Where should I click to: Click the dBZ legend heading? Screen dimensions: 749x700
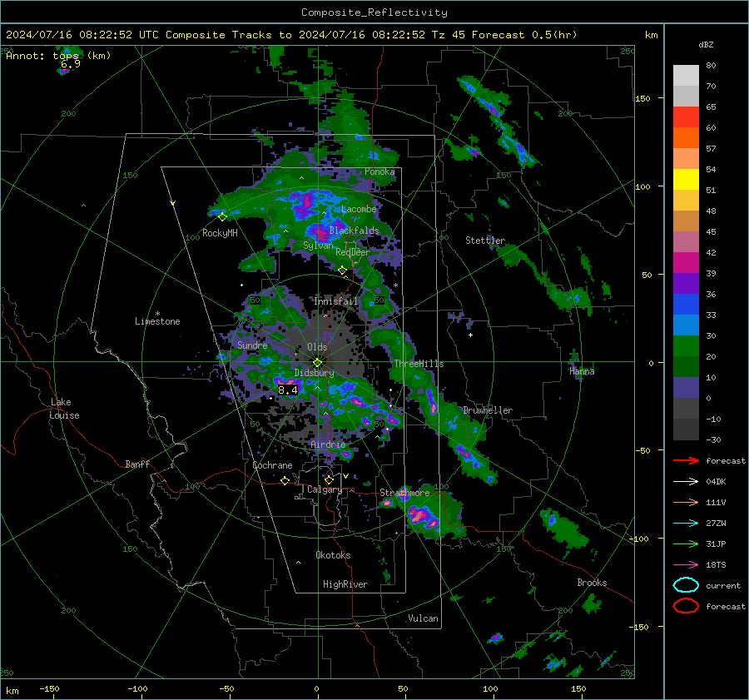(706, 45)
